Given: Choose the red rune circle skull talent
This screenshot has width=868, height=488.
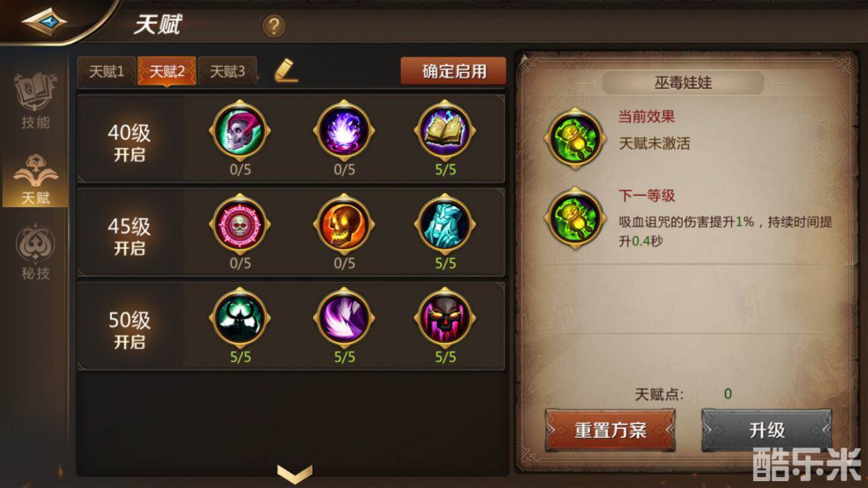Looking at the screenshot, I should [240, 224].
